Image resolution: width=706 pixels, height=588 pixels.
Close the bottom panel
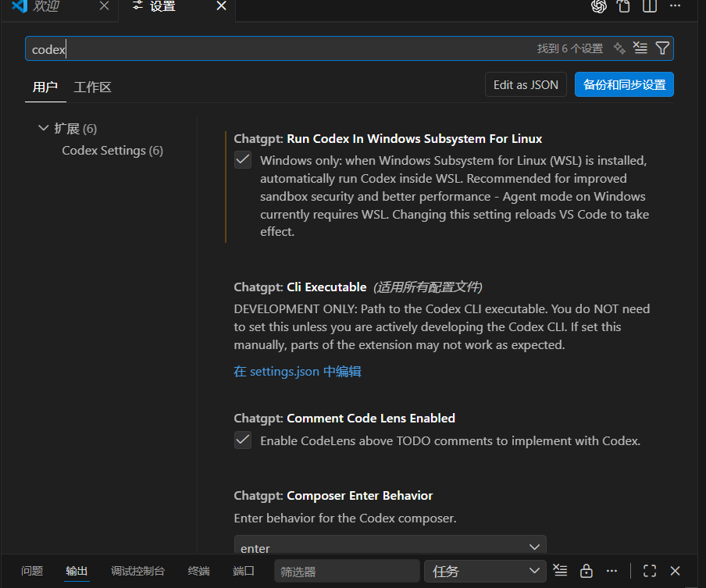675,571
